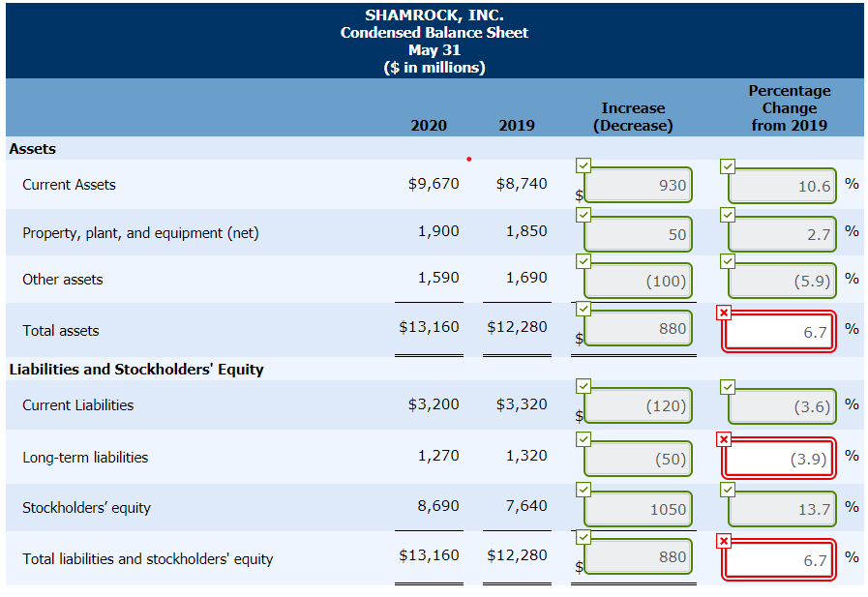The width and height of the screenshot is (868, 597).
Task: Click the green check above Other assets (100) field
Action: 583,261
